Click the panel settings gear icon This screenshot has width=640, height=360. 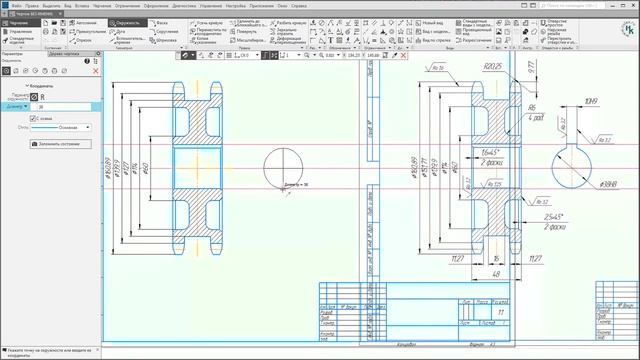98,53
